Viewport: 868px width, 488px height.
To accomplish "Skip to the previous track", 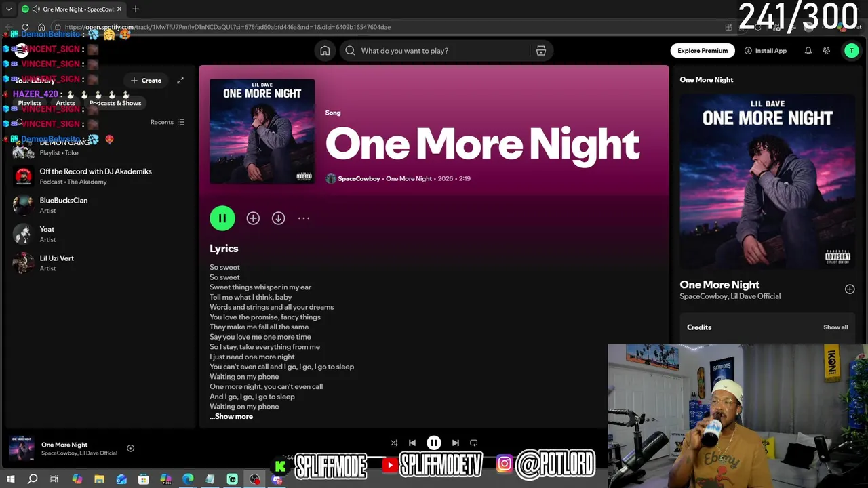I will point(412,443).
